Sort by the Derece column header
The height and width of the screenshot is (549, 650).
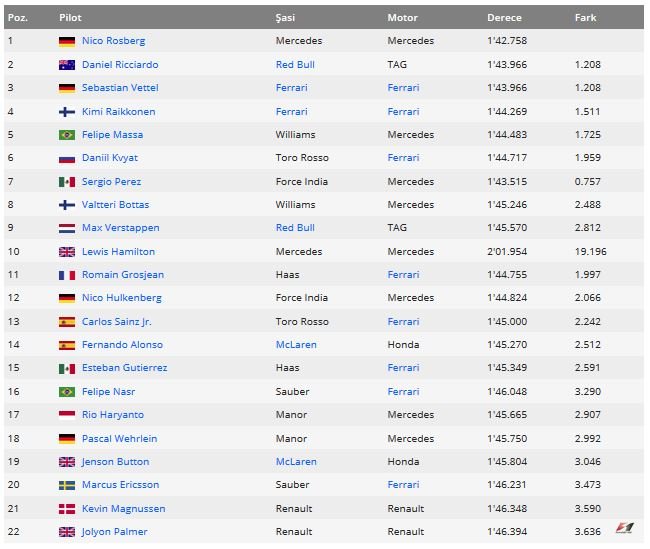[x=504, y=18]
